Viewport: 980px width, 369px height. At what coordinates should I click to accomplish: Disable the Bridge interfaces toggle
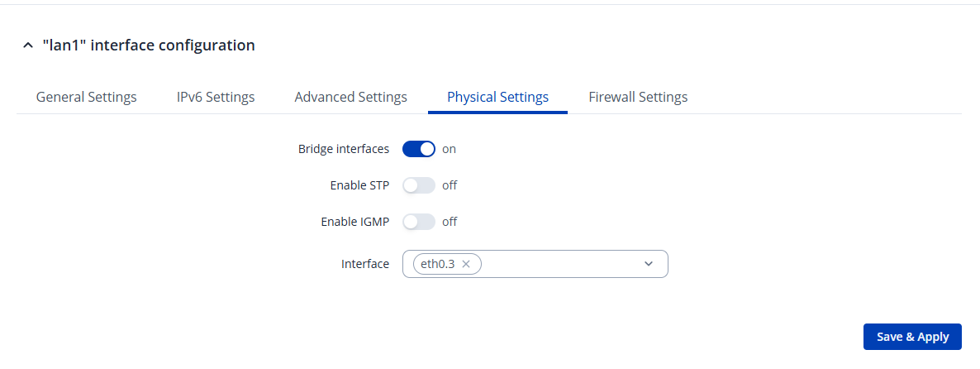click(x=419, y=149)
